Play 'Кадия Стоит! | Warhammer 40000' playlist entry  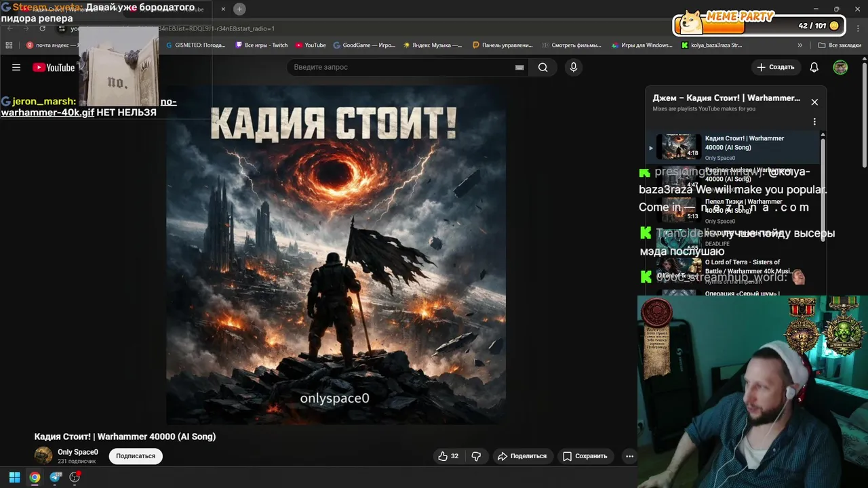tap(732, 147)
